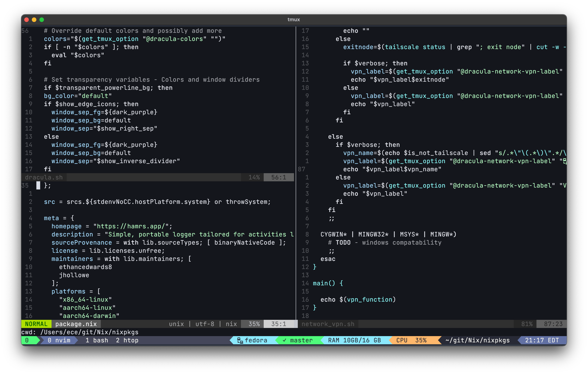Click the 14% scroll percentage indicator
This screenshot has height=374, width=588.
[x=254, y=177]
